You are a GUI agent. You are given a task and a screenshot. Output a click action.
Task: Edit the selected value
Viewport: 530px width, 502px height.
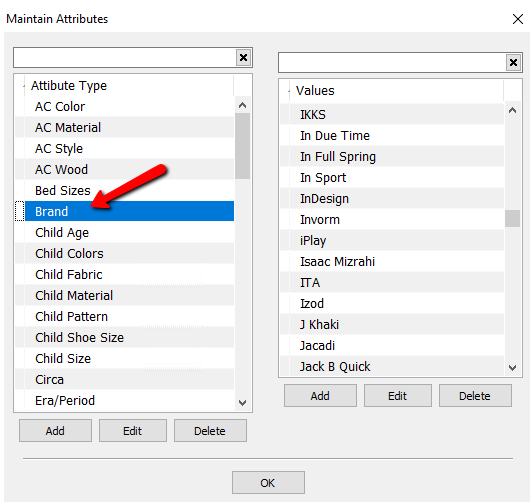[398, 396]
